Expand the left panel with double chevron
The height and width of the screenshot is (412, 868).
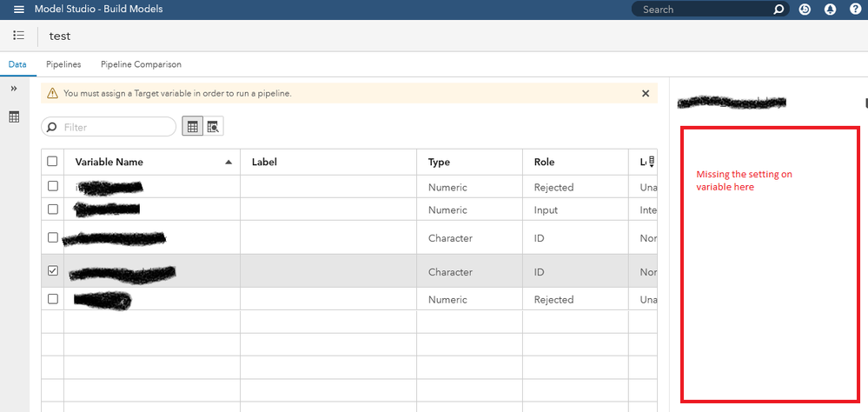click(x=14, y=89)
